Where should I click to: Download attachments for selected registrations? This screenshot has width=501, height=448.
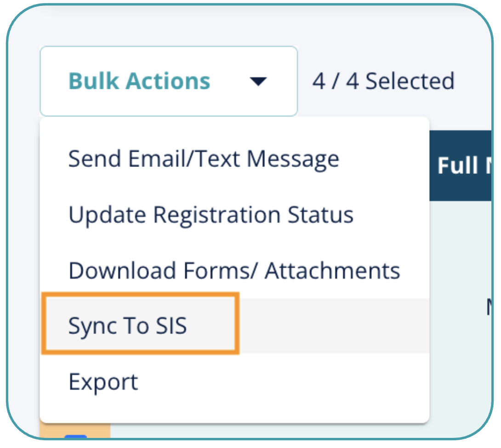coord(234,270)
